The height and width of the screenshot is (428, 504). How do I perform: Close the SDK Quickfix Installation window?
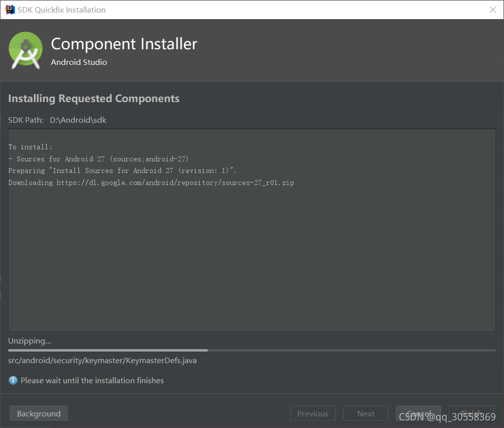(x=493, y=10)
